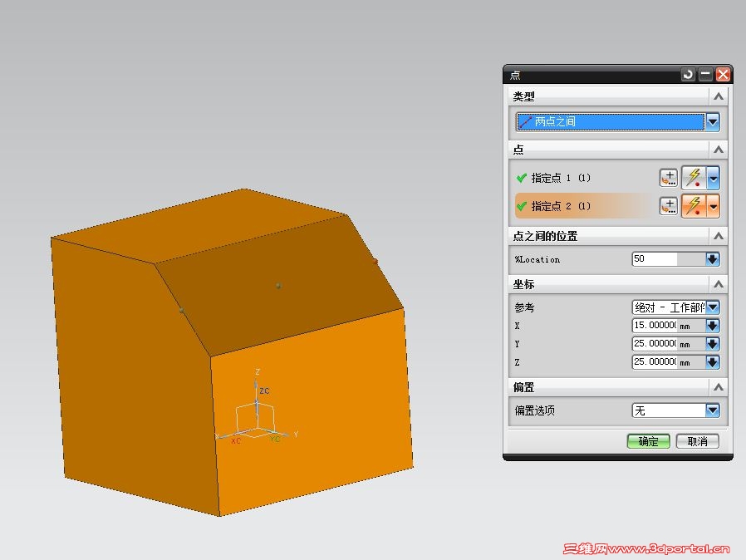The height and width of the screenshot is (560, 746).
Task: Click the reset dialog icon in title bar
Action: tap(688, 75)
